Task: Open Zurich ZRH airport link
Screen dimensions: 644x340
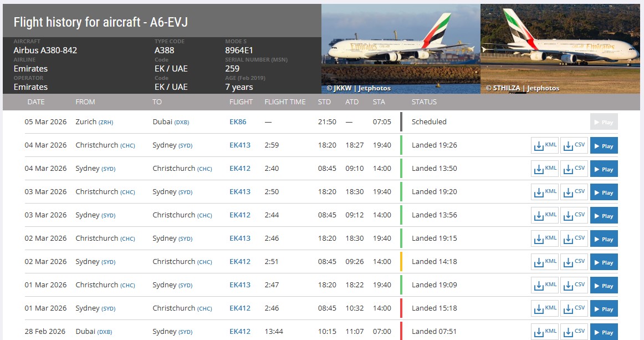Action: click(x=105, y=122)
